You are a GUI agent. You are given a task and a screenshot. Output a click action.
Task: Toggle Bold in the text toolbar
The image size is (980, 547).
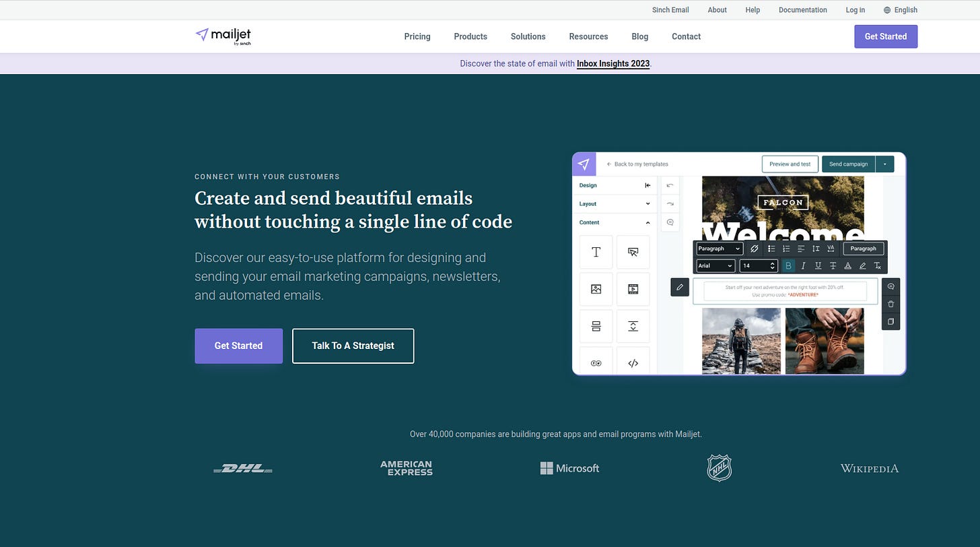[x=788, y=266]
